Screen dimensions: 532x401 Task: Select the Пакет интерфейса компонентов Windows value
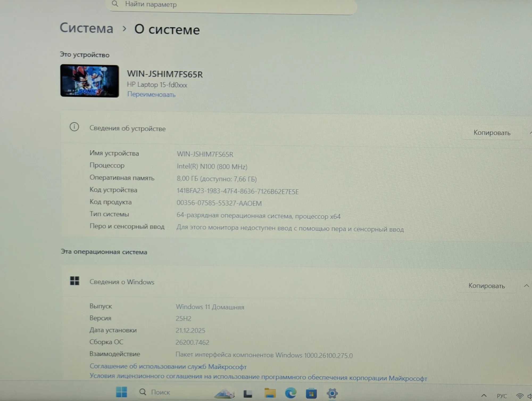point(264,355)
